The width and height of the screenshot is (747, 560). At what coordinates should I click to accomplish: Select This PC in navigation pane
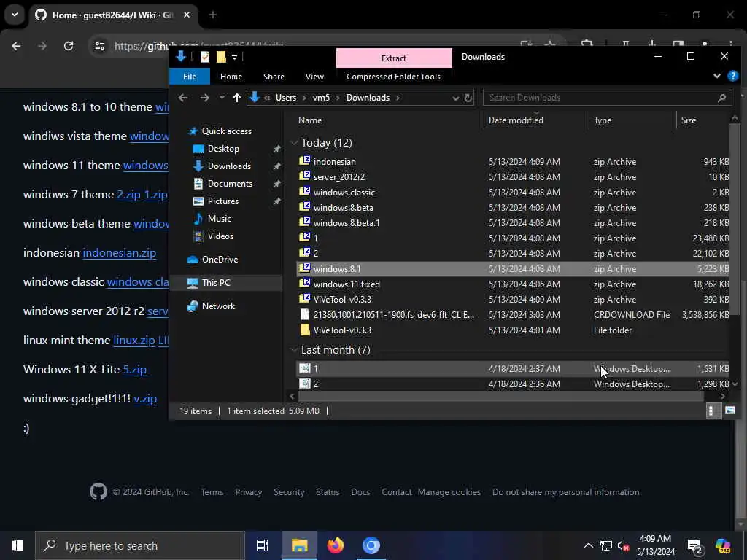pos(216,282)
